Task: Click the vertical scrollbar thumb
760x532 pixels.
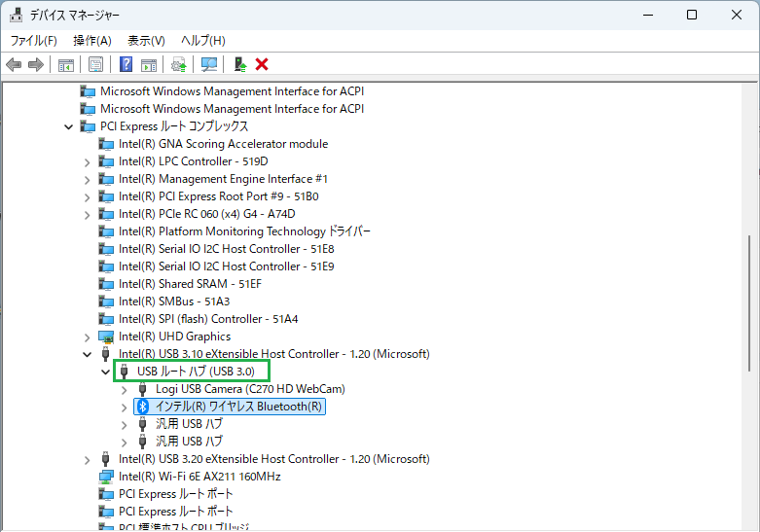Action: [x=749, y=303]
